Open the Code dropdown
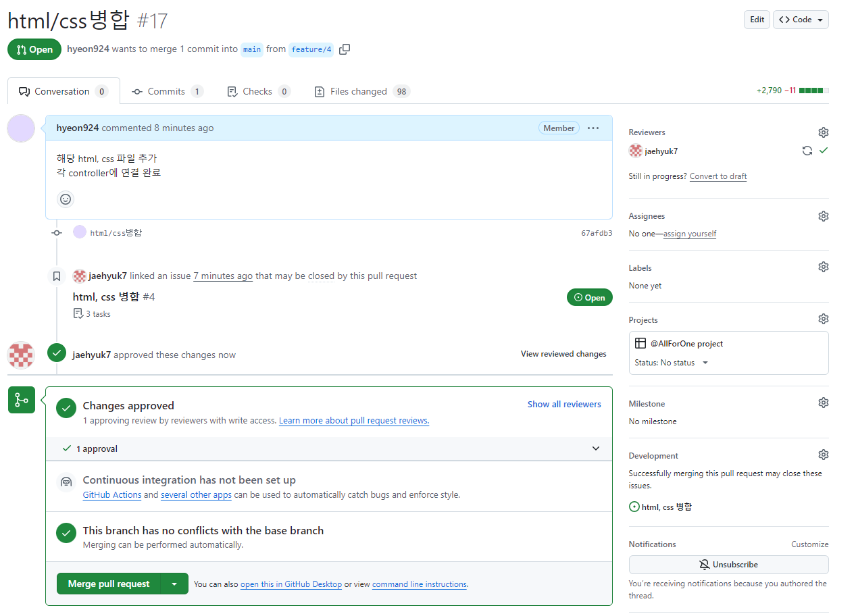Viewport: 856px width, 616px height. click(x=801, y=20)
